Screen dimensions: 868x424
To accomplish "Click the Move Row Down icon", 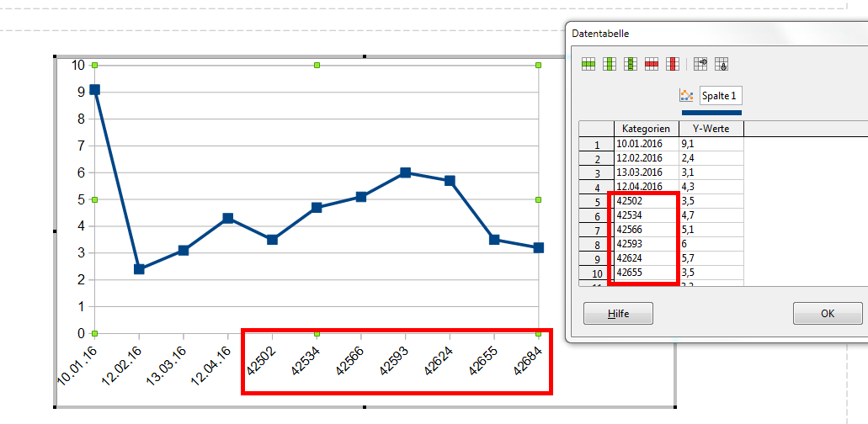I will [x=721, y=64].
